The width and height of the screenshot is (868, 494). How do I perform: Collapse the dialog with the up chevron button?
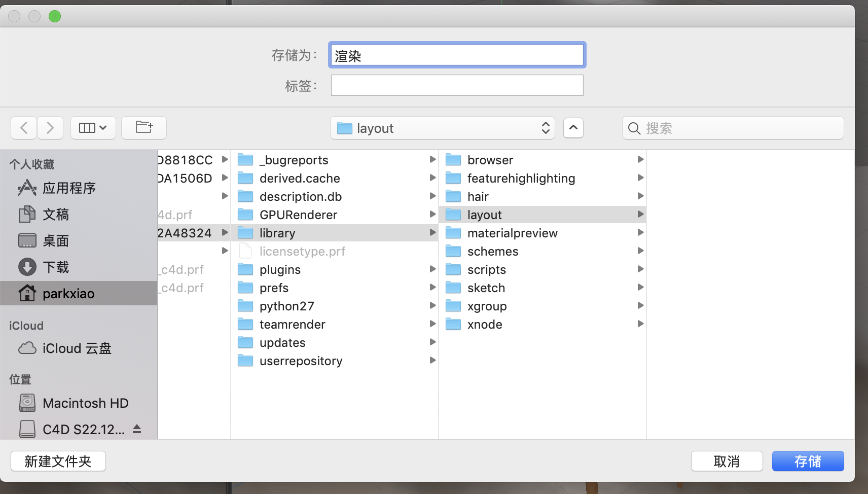tap(573, 128)
